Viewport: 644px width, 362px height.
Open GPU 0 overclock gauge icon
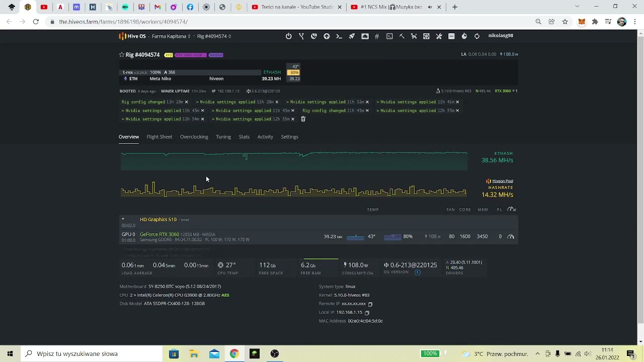tap(511, 236)
